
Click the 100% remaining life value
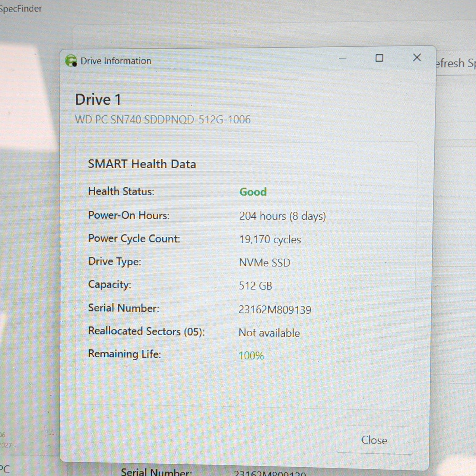251,355
